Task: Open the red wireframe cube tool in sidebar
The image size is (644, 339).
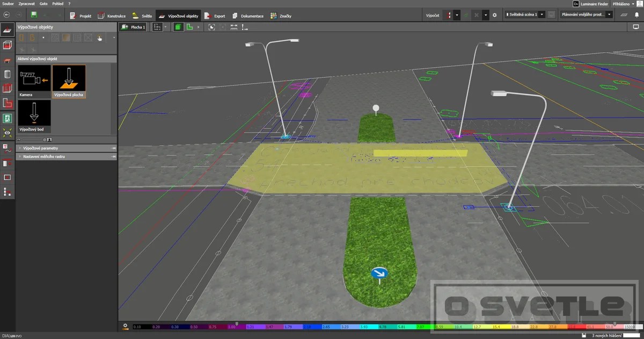Action: tap(8, 89)
